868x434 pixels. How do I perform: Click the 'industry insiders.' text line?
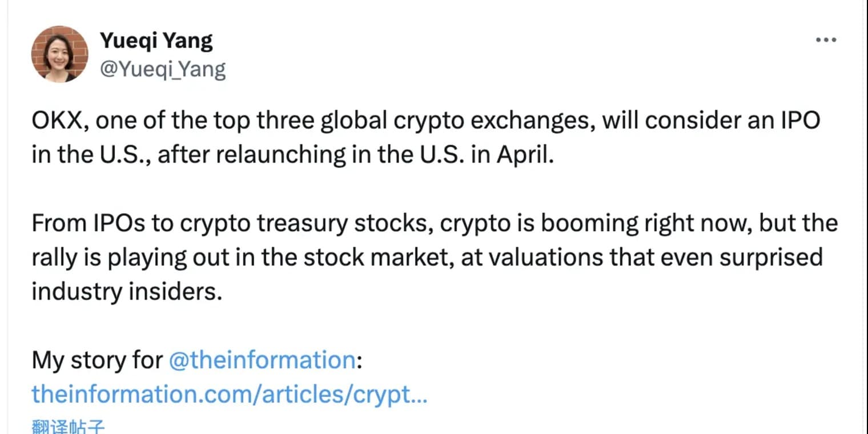(126, 292)
